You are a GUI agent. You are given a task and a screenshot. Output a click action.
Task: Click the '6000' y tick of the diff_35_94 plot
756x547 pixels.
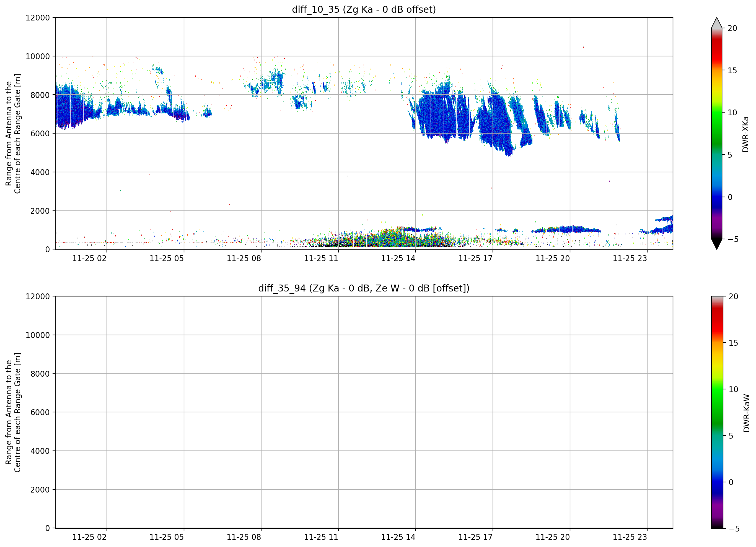(x=40, y=412)
